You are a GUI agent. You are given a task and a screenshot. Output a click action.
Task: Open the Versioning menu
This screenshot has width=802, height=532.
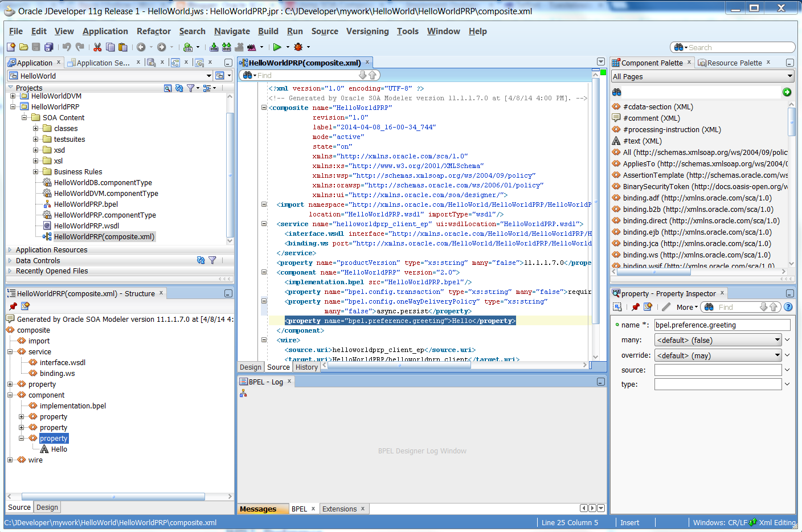click(x=367, y=31)
